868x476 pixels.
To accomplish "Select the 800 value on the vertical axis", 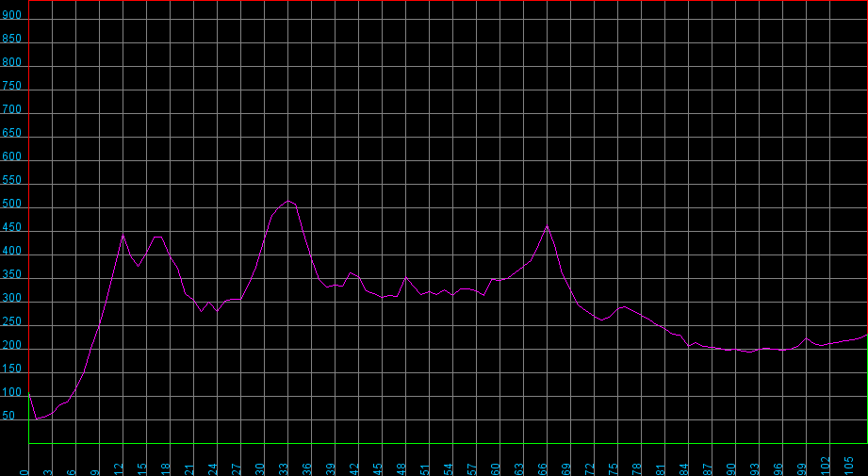I will pyautogui.click(x=11, y=62).
